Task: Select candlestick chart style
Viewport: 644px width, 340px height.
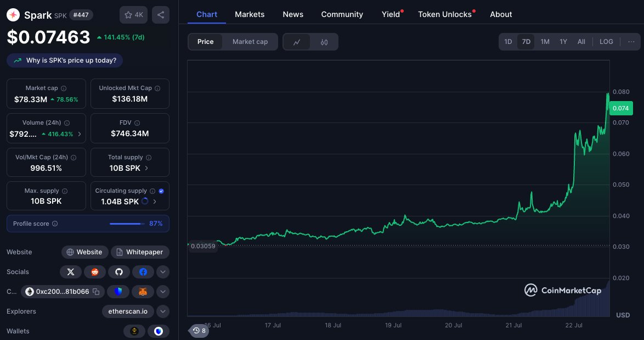Action: (x=324, y=42)
